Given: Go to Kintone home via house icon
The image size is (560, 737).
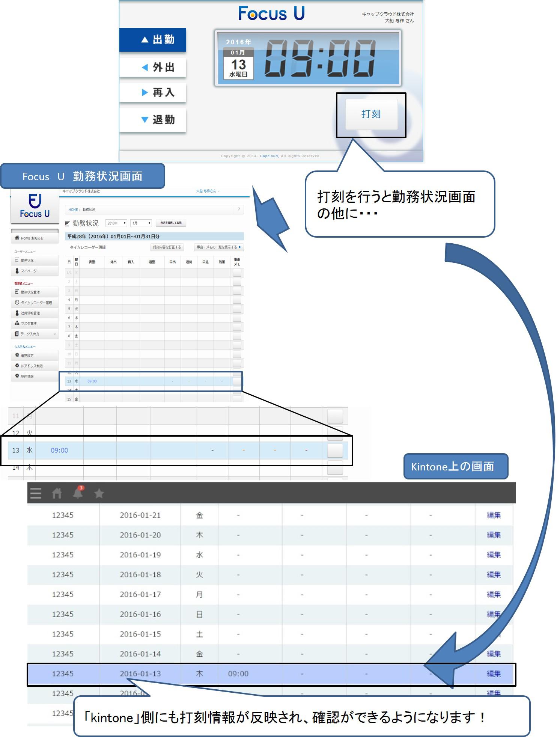Looking at the screenshot, I should click(57, 493).
